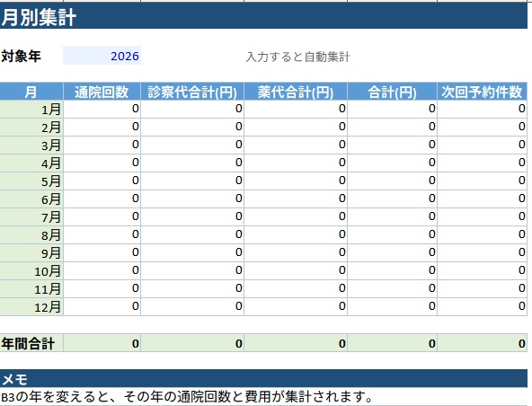Select 年間合計 合計(円) total cell
Viewport: 532px width, 406px height.
392,343
